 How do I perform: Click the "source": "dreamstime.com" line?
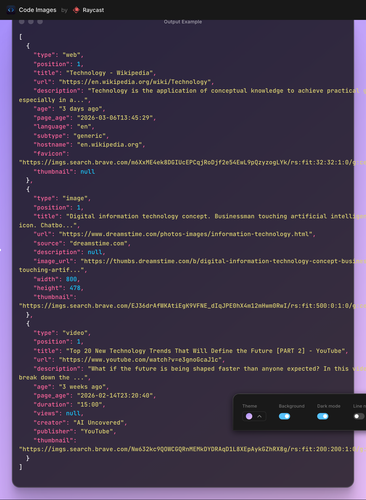tap(82, 243)
